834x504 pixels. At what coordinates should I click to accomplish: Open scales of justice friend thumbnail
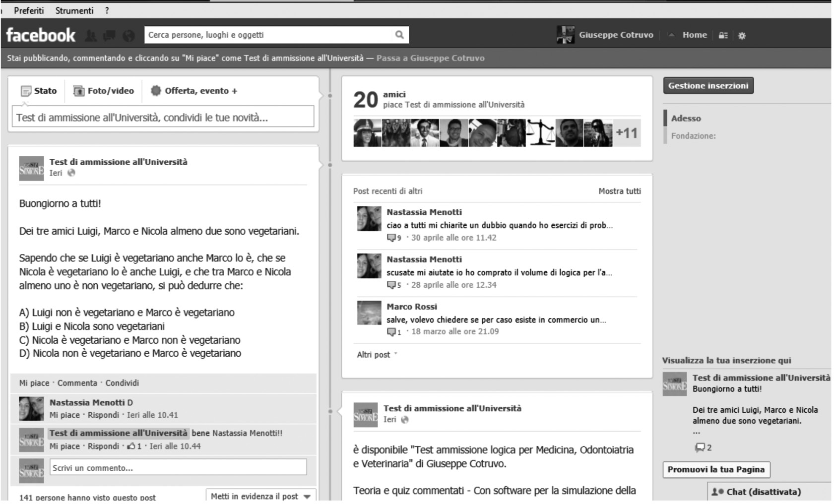540,133
